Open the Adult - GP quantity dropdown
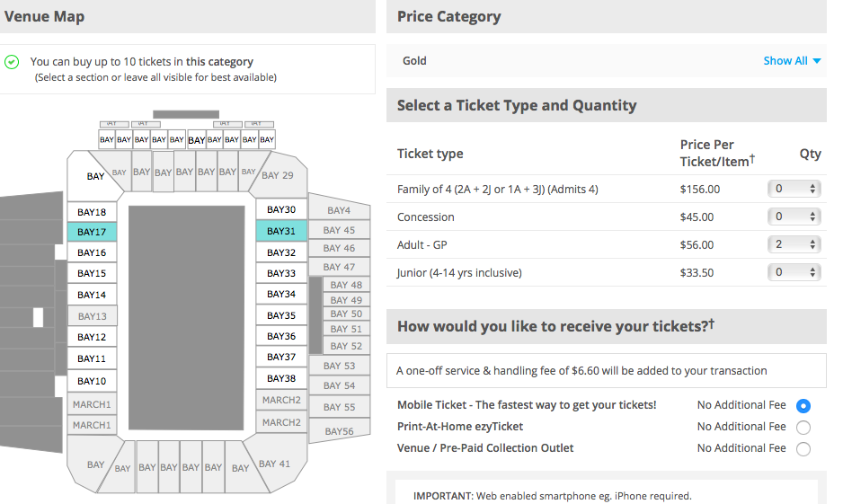 794,244
